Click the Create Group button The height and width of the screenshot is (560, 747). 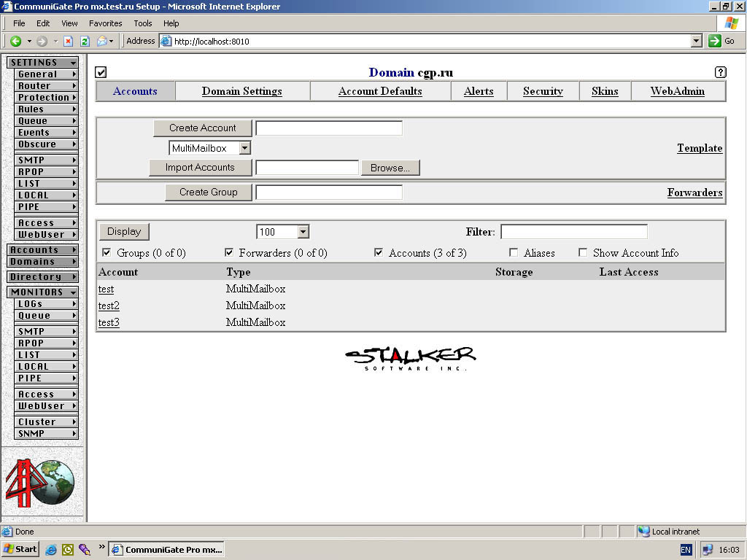[x=208, y=192]
